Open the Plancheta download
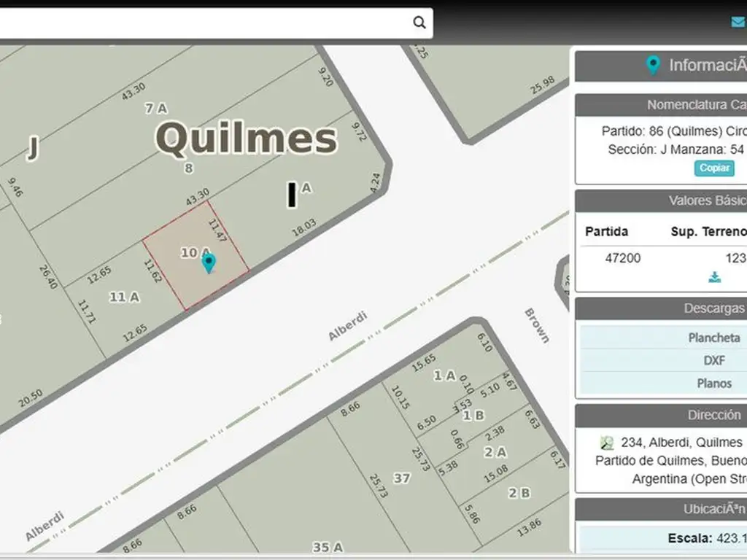The height and width of the screenshot is (560, 747). [713, 338]
